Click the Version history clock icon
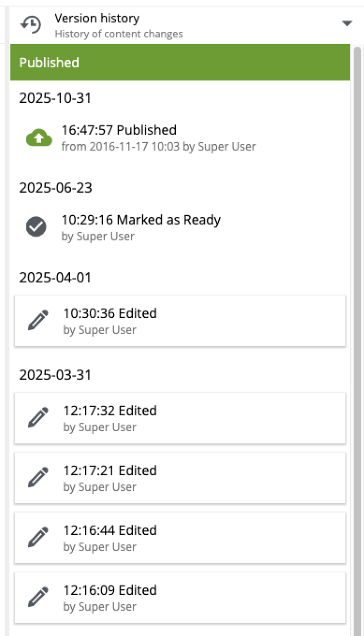Viewport: 364px width, 636px height. (x=31, y=25)
